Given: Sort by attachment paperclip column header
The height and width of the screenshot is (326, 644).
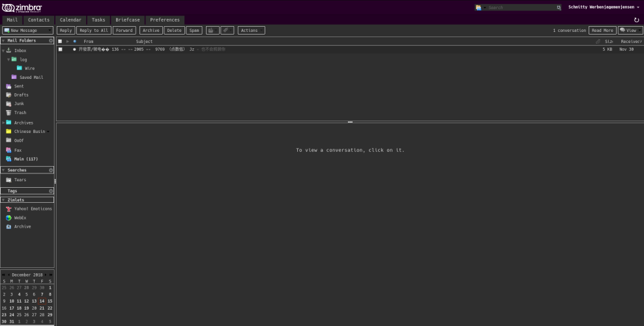Looking at the screenshot, I should click(x=598, y=42).
